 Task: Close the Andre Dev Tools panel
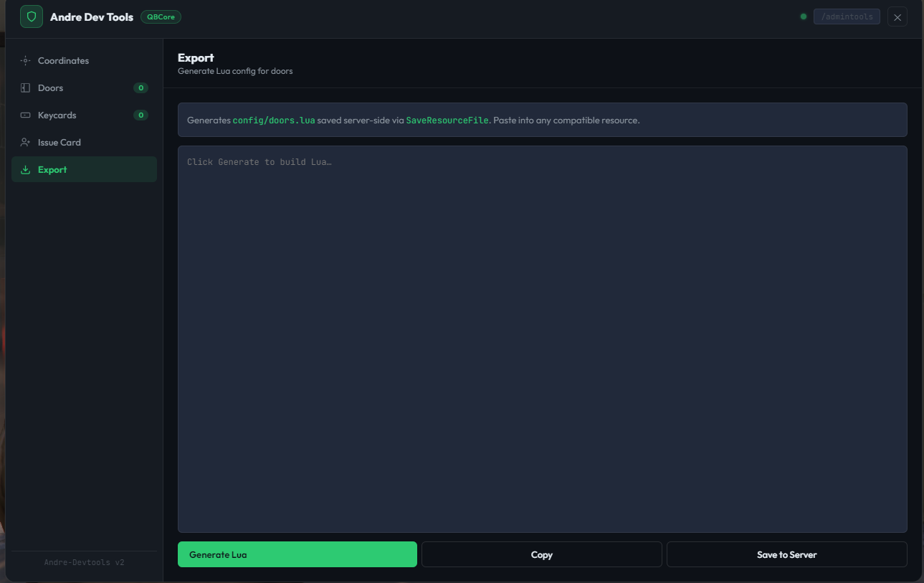[x=897, y=16]
